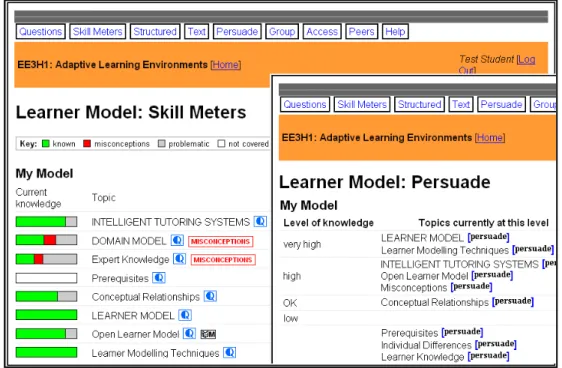This screenshot has height=368, width=562.
Task: Click the DOMAIN MODEL skill meter bar
Action: [x=46, y=240]
